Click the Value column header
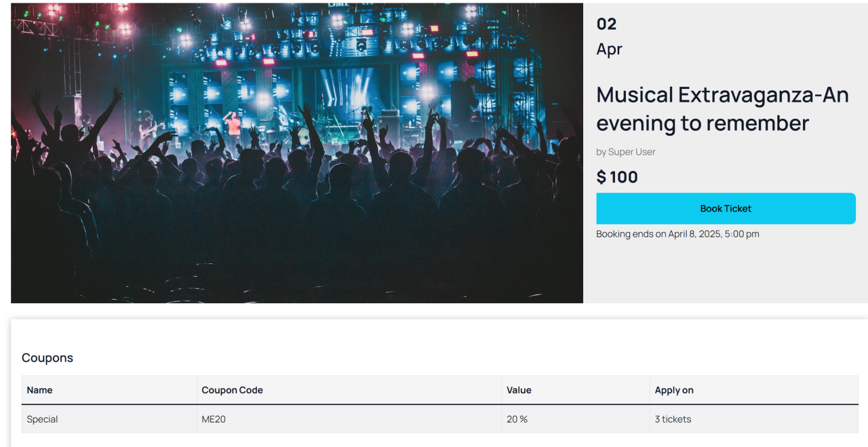Screen dimensions: 868x447 (519, 390)
